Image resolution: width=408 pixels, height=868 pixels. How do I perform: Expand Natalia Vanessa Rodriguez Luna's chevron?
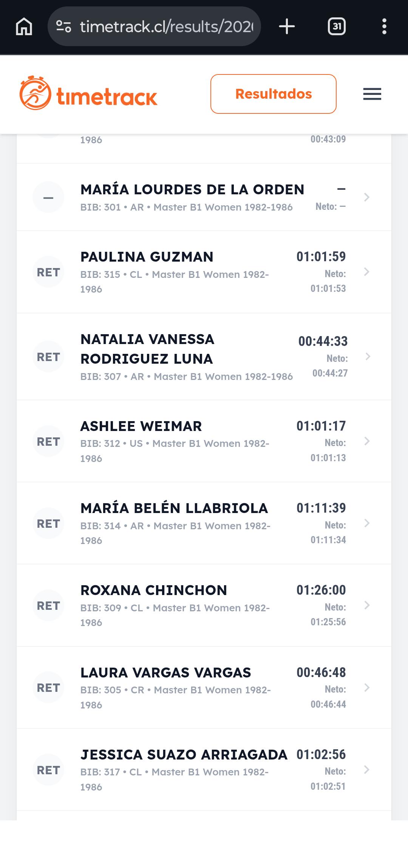368,356
